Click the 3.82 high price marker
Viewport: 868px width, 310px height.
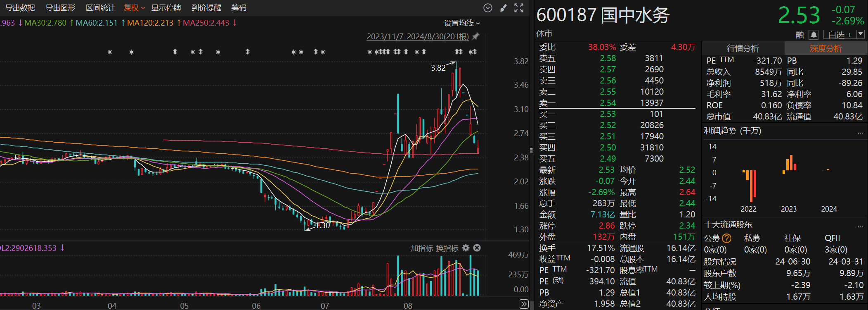[x=438, y=68]
